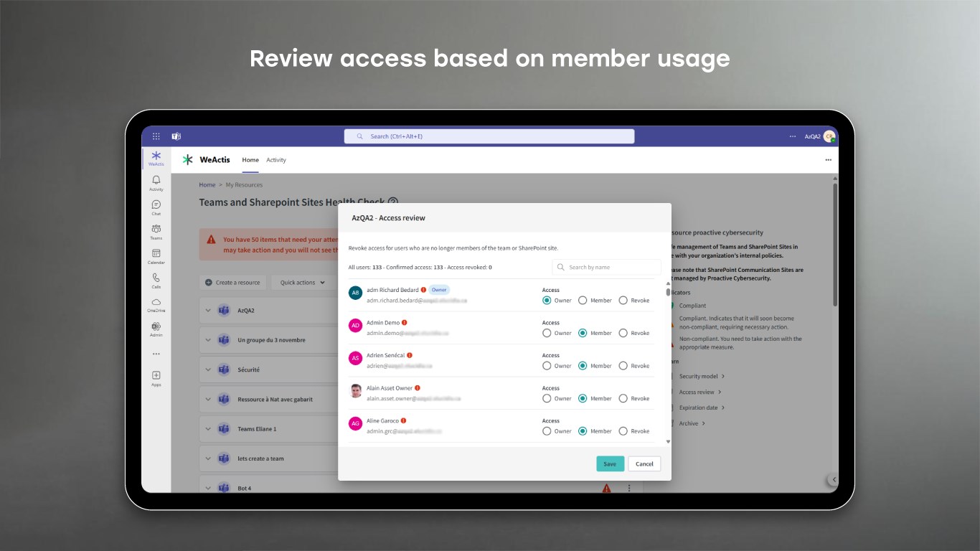Open Teams in the left sidebar
Image resolution: width=980 pixels, height=551 pixels.
[156, 232]
